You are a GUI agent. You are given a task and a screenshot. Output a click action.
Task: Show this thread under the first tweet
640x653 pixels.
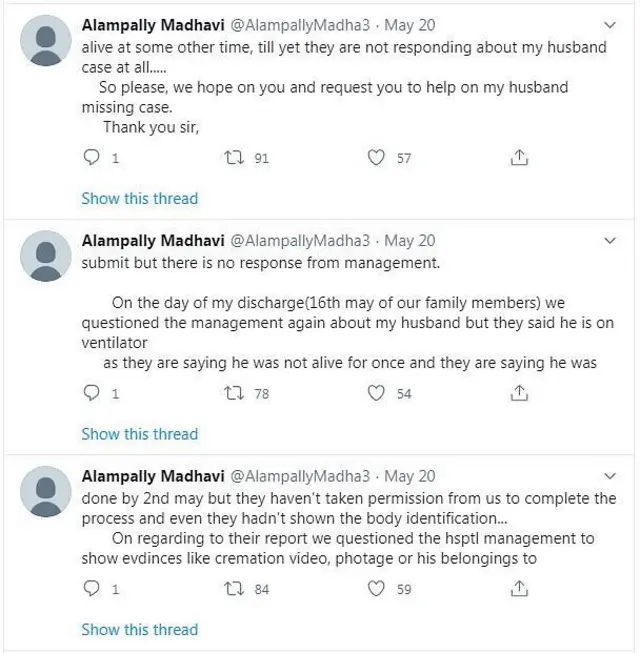pos(139,198)
